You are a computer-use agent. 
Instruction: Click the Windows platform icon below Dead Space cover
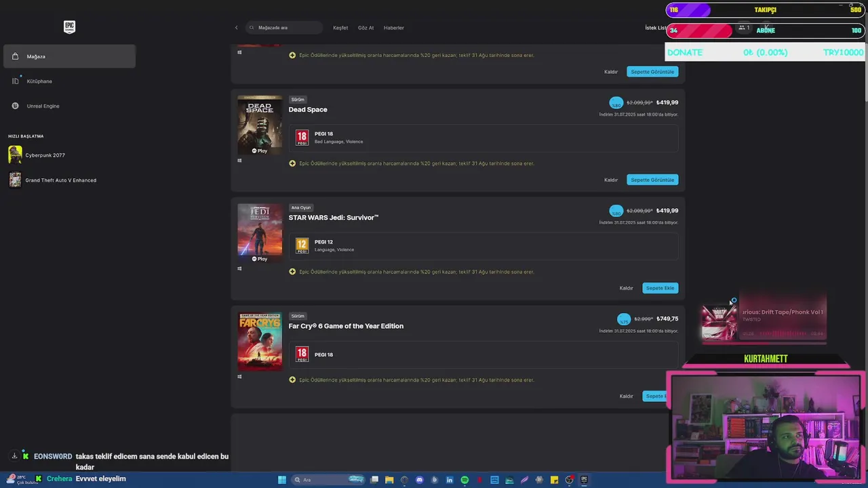239,161
